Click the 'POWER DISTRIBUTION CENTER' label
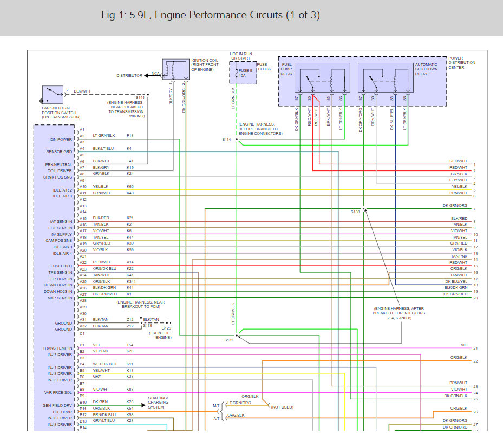 (x=462, y=63)
